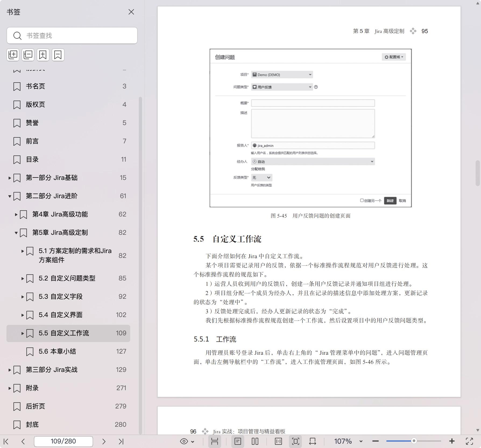Viewport: 481px width, 448px height.
Task: Click bookmark icon beside 第4章 Jira高级功能
Action: click(23, 215)
